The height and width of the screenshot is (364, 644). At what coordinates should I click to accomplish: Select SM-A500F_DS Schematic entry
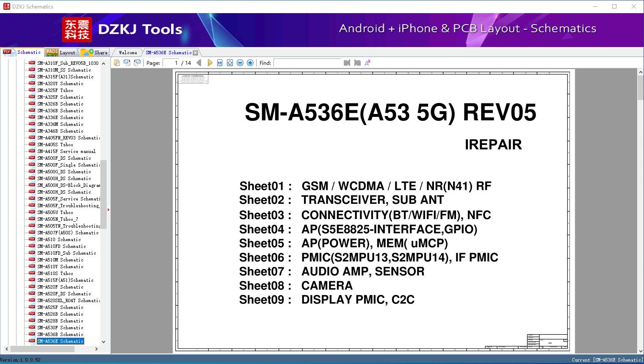[64, 158]
